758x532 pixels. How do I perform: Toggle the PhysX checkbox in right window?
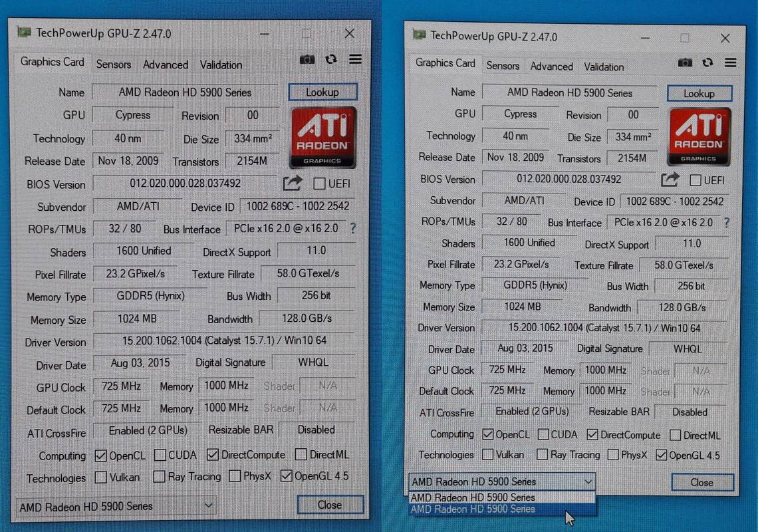click(x=613, y=455)
